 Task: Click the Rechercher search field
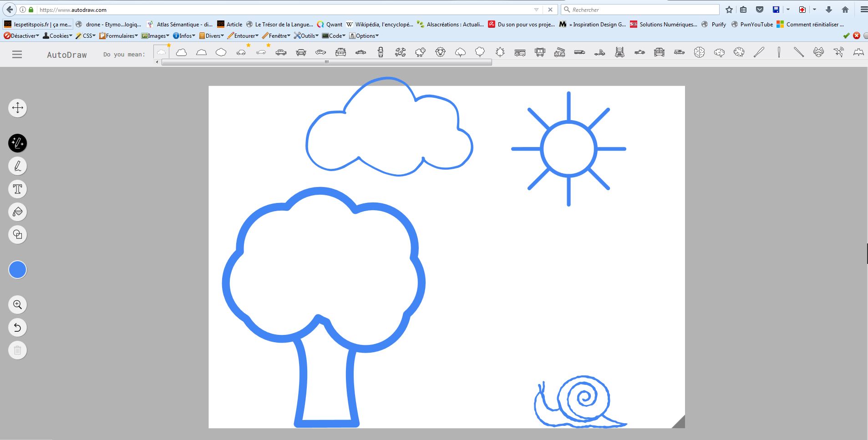click(x=642, y=10)
